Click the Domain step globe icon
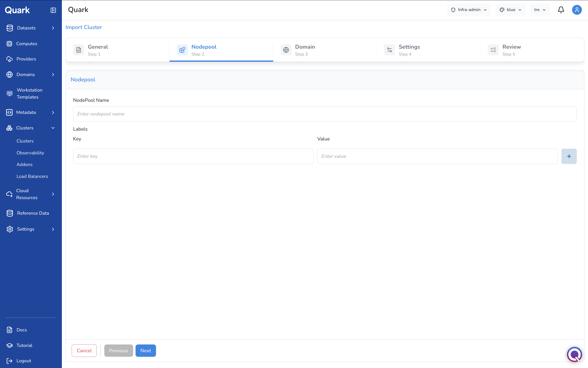Screen dimensions: 588x368 286,50
